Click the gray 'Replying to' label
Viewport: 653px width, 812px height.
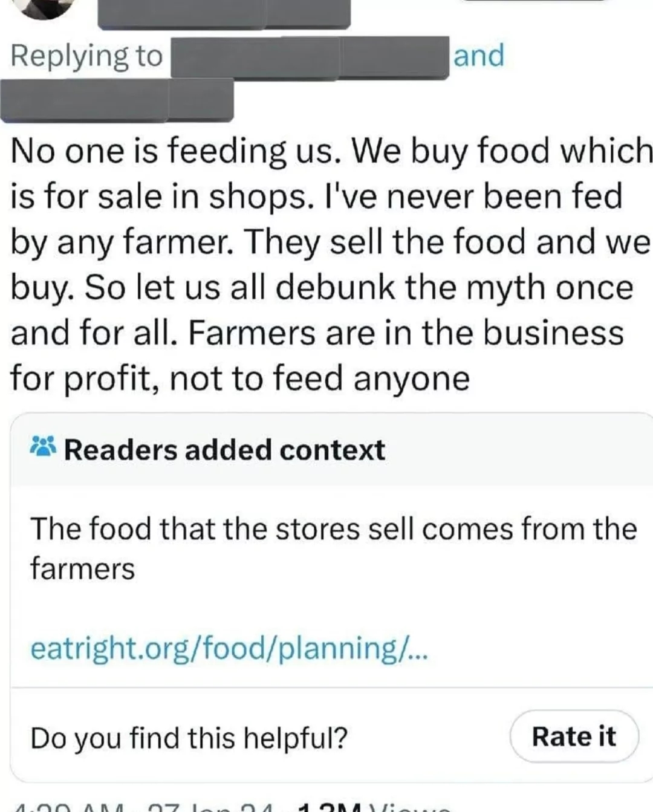tap(86, 56)
